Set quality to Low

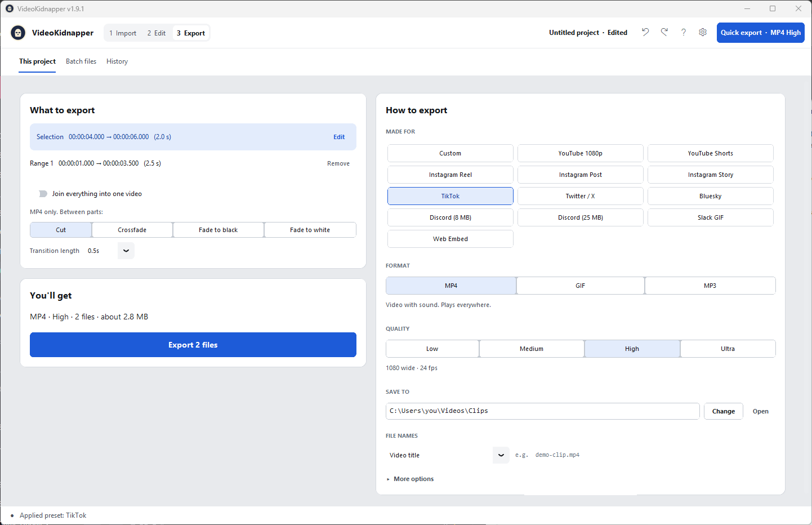click(x=432, y=349)
